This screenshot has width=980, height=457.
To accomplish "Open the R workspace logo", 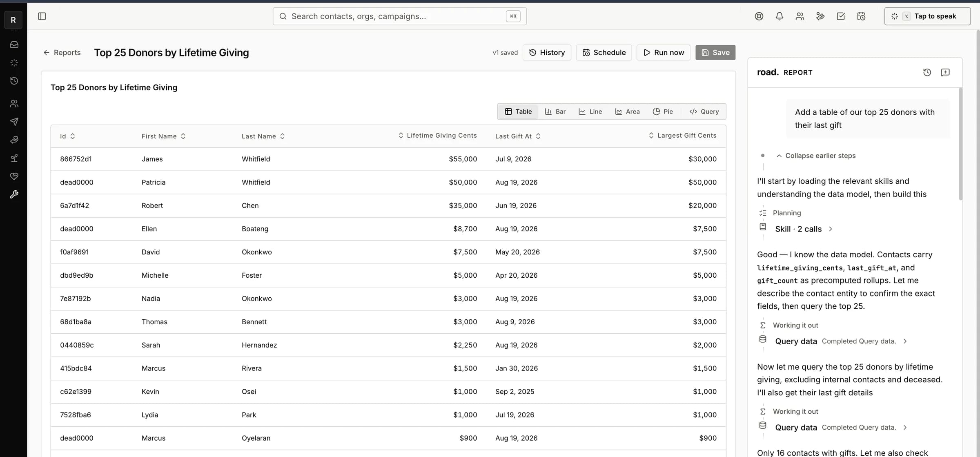I will 13,20.
